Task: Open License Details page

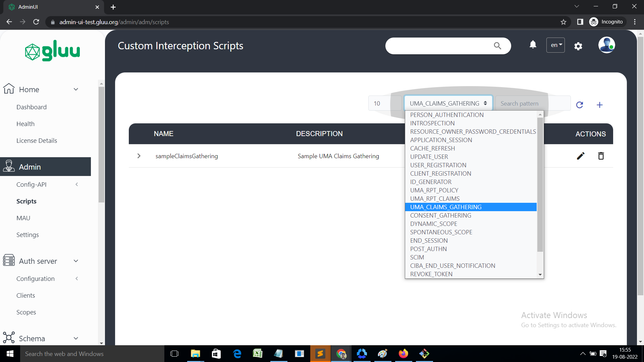Action: pyautogui.click(x=37, y=140)
